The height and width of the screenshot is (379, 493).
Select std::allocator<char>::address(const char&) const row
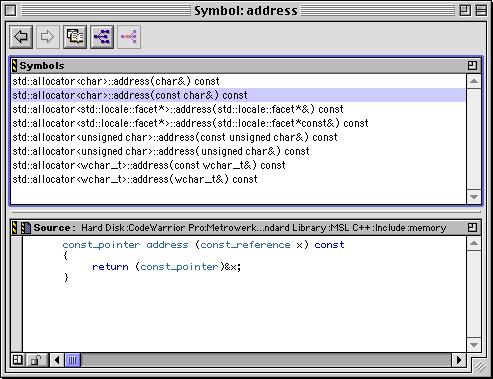point(238,95)
